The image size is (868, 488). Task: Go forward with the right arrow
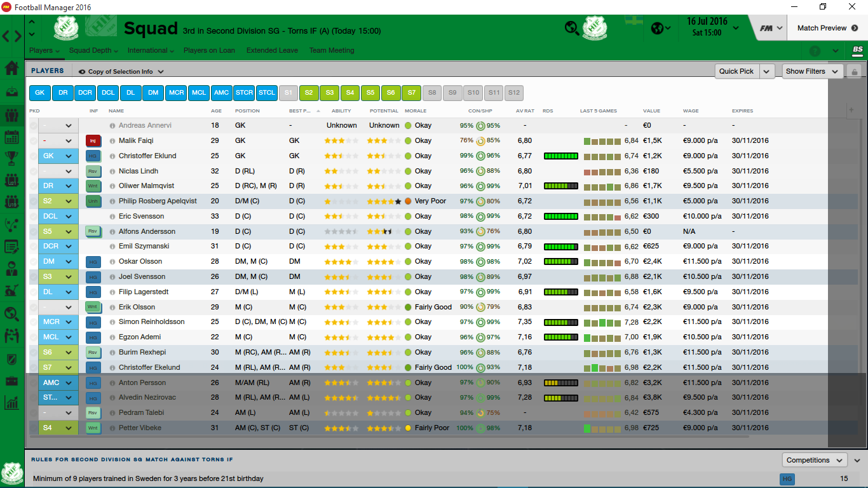point(18,36)
